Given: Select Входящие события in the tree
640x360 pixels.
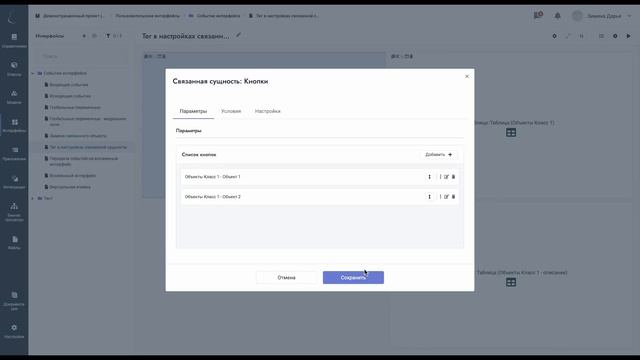Looking at the screenshot, I should (x=69, y=85).
